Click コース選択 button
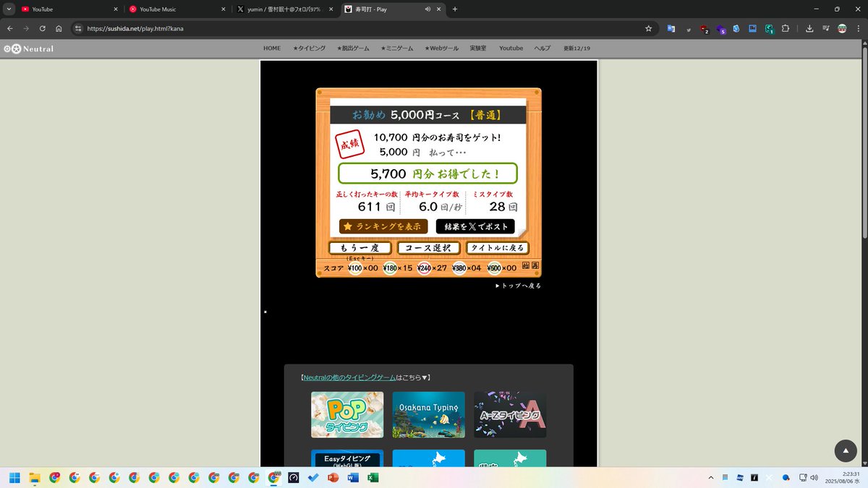Viewport: 868px width, 488px height. coord(428,248)
